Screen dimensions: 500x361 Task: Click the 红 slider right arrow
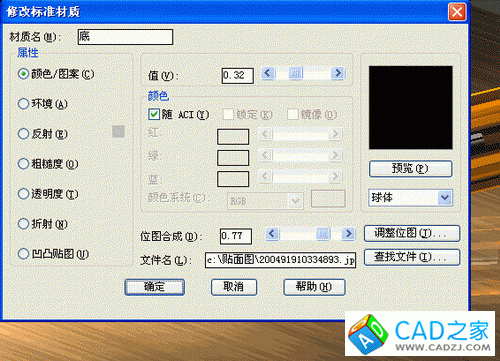point(335,134)
